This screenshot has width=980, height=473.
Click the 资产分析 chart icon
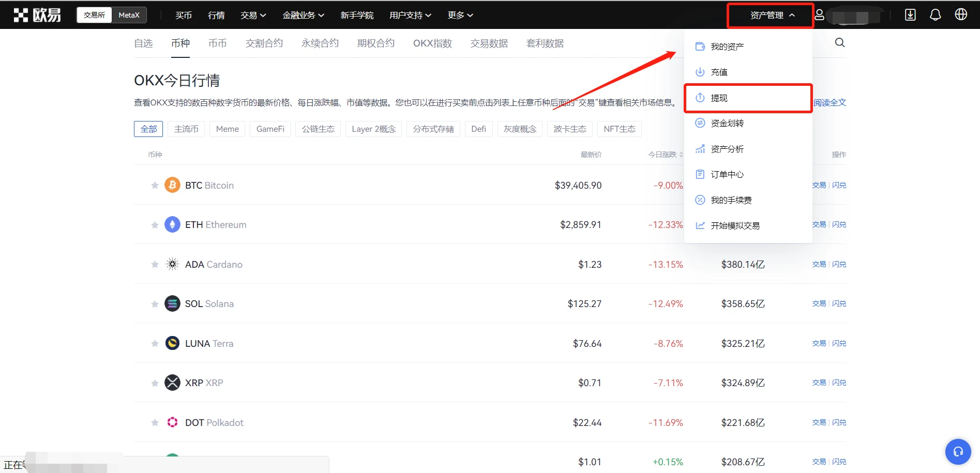[700, 149]
